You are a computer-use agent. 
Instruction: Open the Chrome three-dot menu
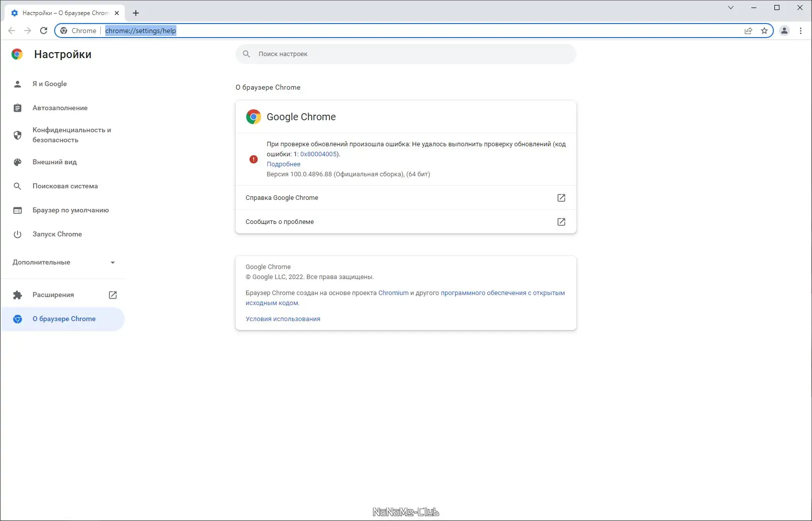point(800,31)
